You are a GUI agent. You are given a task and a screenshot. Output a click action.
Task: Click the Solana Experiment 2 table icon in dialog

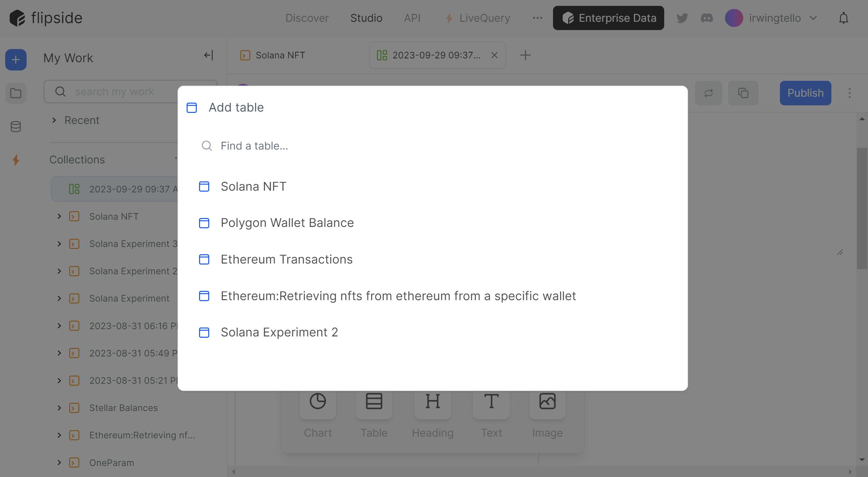(x=204, y=332)
